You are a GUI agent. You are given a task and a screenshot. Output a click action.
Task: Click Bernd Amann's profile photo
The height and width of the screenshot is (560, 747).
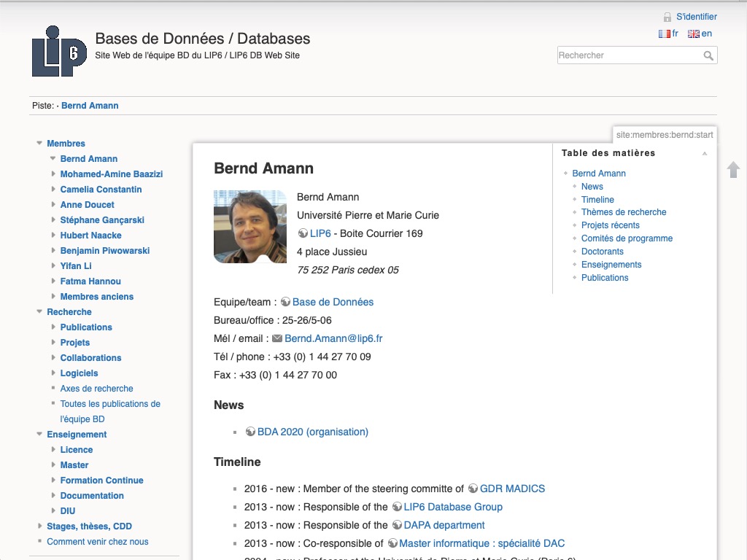[x=249, y=226]
